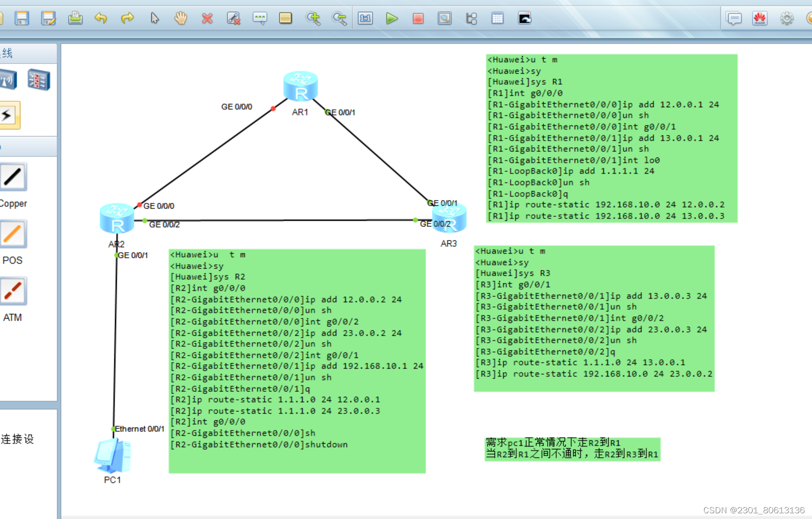Reset the view to actual size
812x519 pixels.
[365, 19]
